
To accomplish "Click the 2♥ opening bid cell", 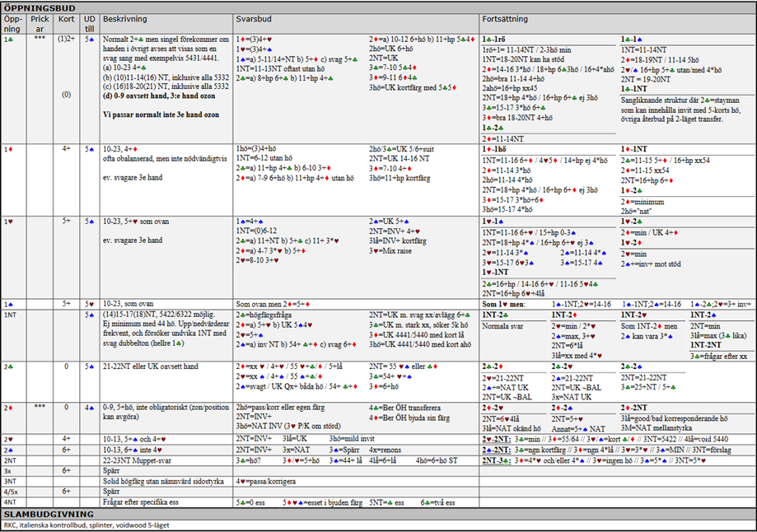I will click(x=7, y=439).
